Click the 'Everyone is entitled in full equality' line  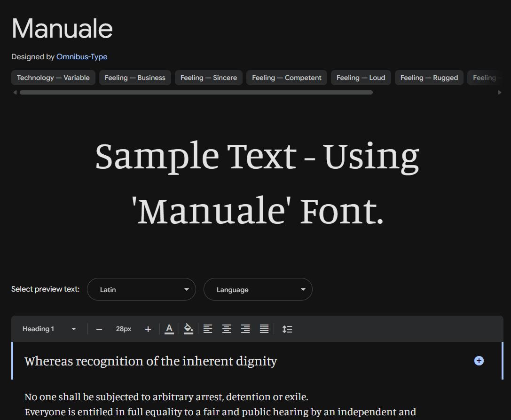tap(220, 412)
